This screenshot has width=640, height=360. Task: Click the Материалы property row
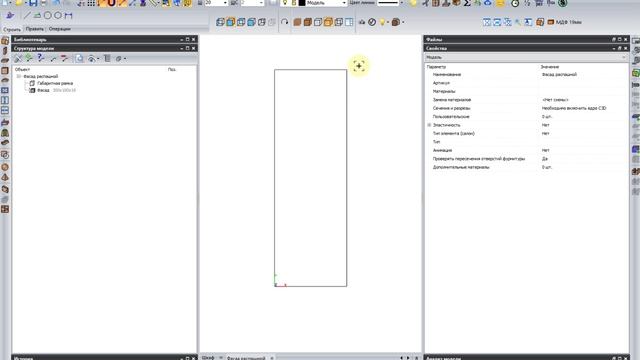click(526, 91)
